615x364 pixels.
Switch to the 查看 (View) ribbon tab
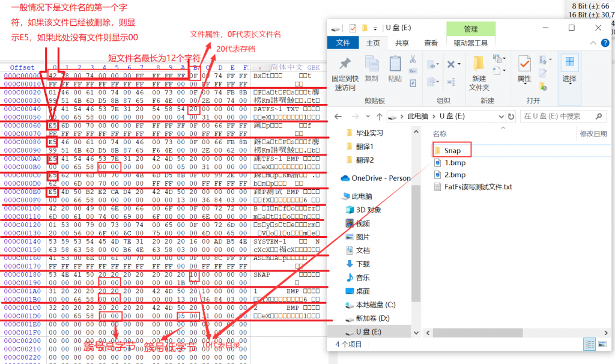click(x=431, y=43)
